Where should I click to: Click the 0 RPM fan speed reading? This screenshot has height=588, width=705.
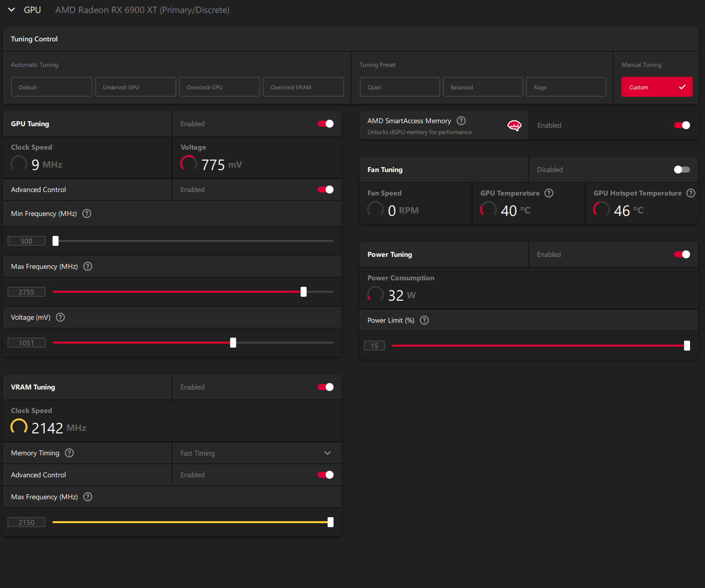[403, 210]
